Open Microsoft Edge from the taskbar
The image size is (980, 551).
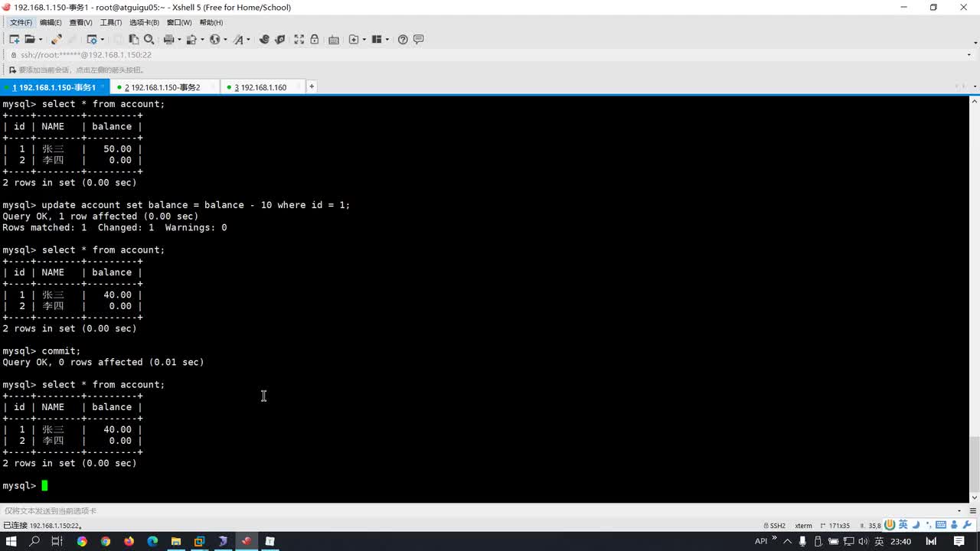coord(152,541)
